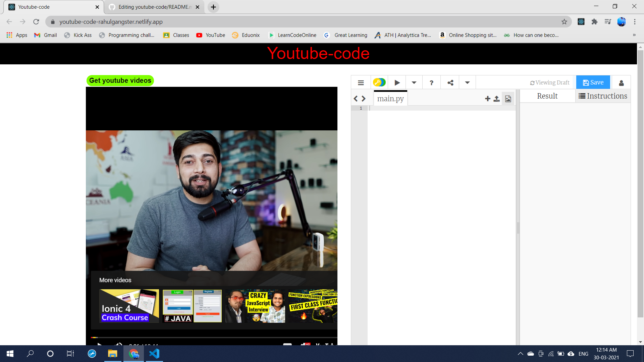Open Crazy JavaScript Interview video thumbnail
Viewport: 644px width, 362px height.
pos(255,306)
